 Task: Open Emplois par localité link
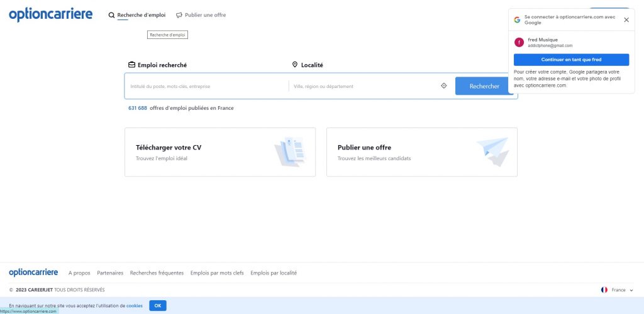[274, 273]
